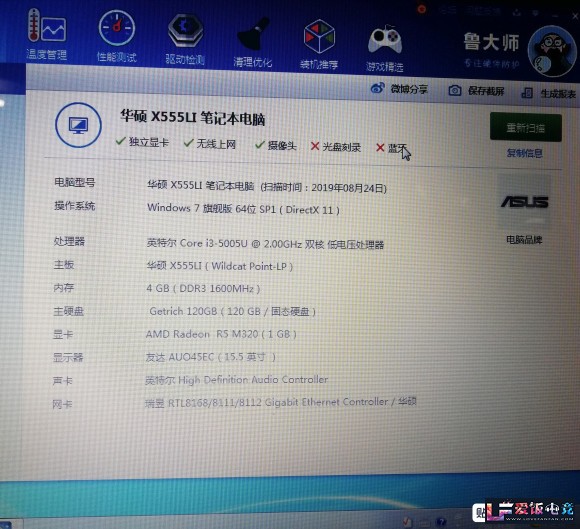Image resolution: width=580 pixels, height=529 pixels.
Task: Click the 处理器 Core i3-5005U entry
Action: click(265, 244)
